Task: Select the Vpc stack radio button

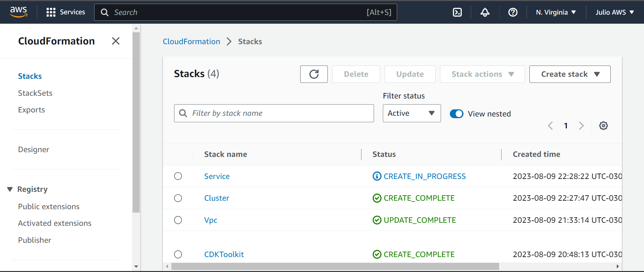Action: 178,220
